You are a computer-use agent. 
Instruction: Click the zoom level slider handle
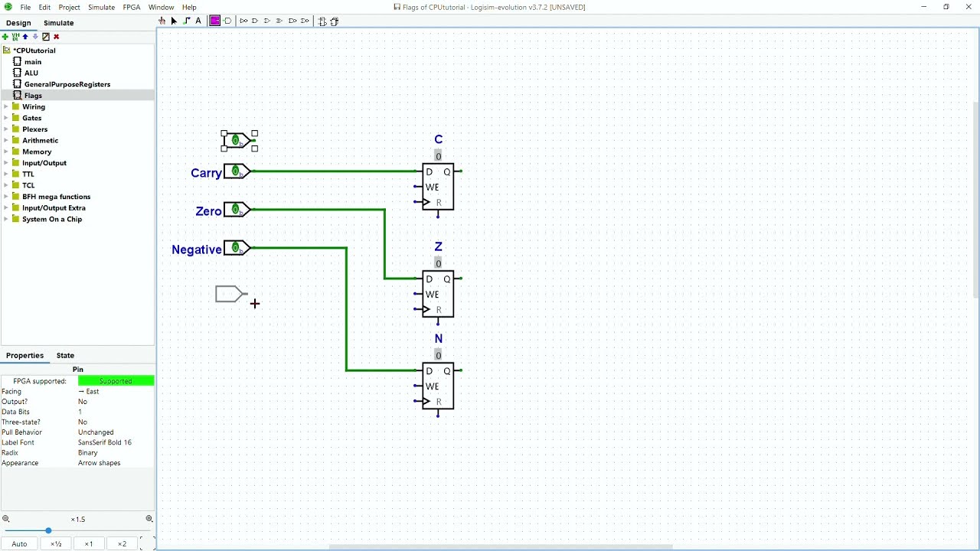(48, 530)
